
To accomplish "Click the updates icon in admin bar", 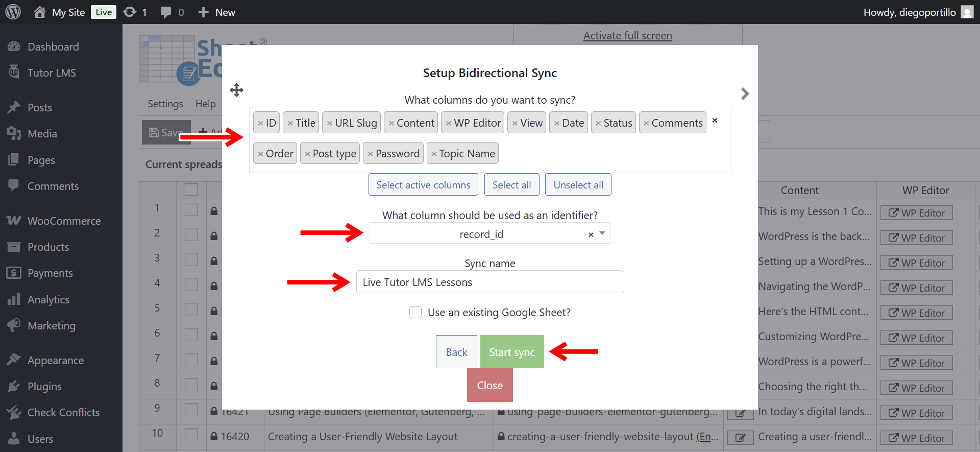I will pyautogui.click(x=130, y=12).
